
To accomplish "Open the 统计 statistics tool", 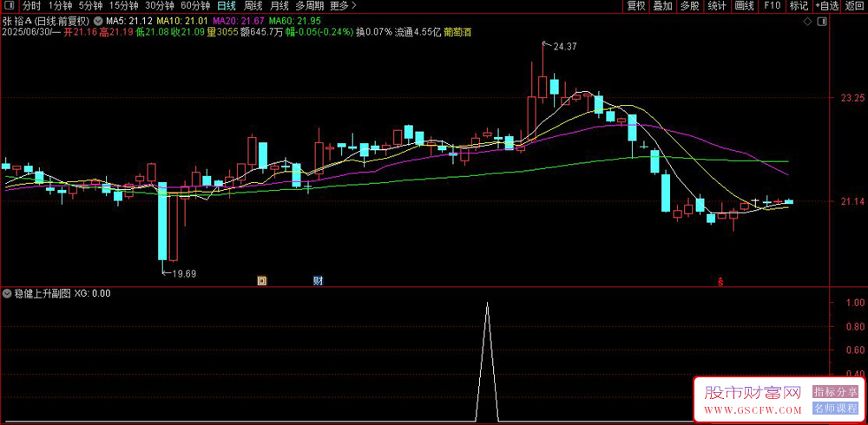I will (x=717, y=7).
